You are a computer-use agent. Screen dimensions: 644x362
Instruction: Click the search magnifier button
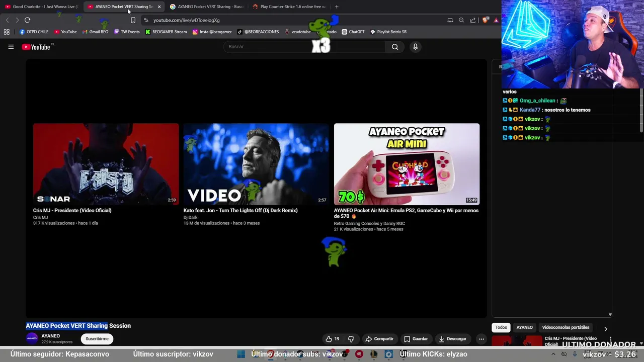(x=395, y=47)
